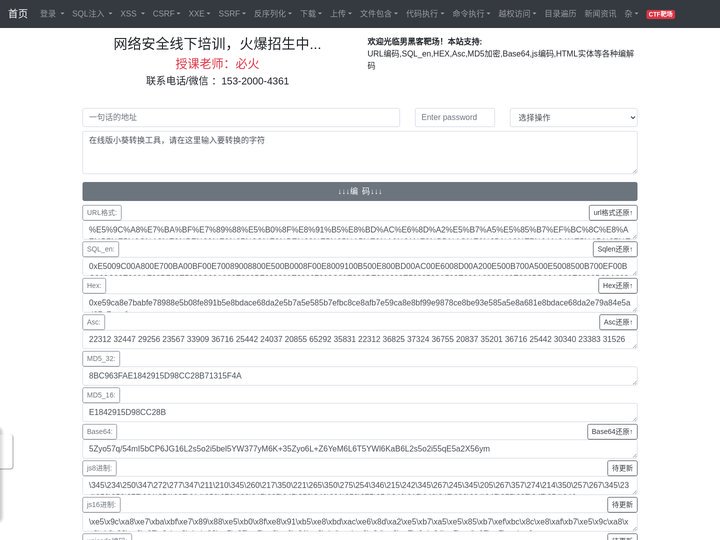Open the 上传 navigation menu
Image resolution: width=720 pixels, height=540 pixels.
pyautogui.click(x=341, y=14)
